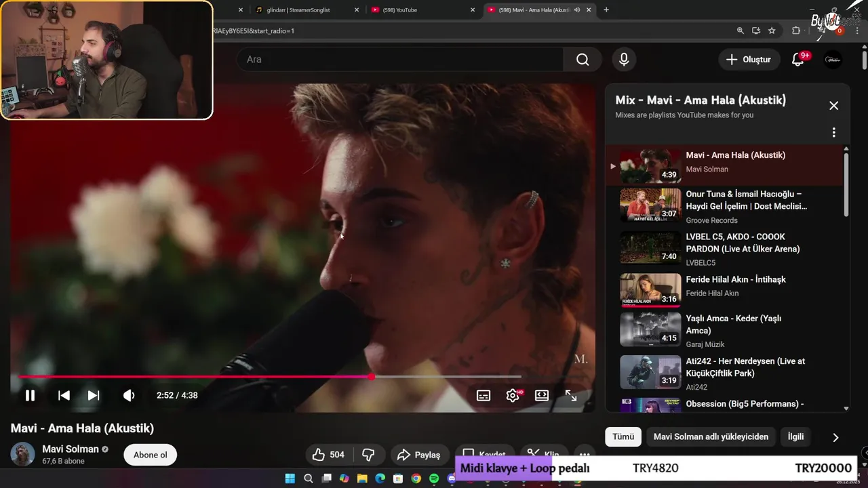
Task: Go to the previous video in the mix
Action: click(64, 395)
